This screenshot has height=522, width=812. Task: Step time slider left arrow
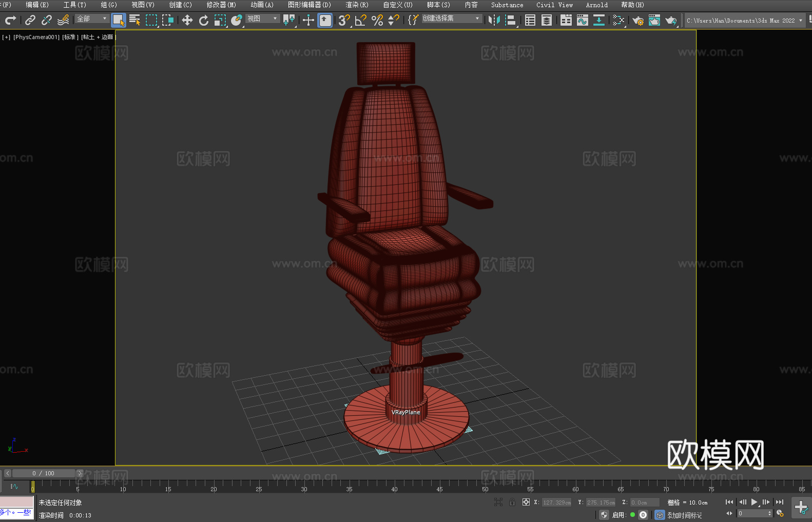click(x=7, y=473)
